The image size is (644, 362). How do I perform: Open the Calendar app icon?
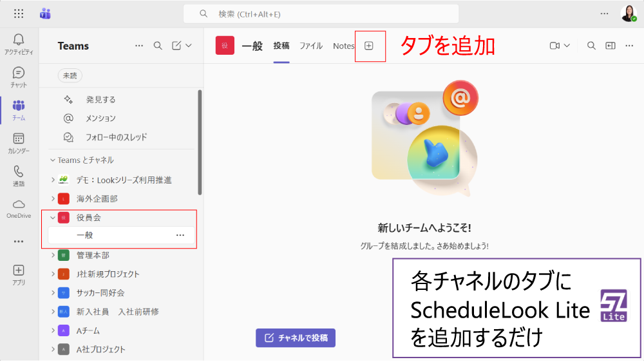click(x=19, y=139)
